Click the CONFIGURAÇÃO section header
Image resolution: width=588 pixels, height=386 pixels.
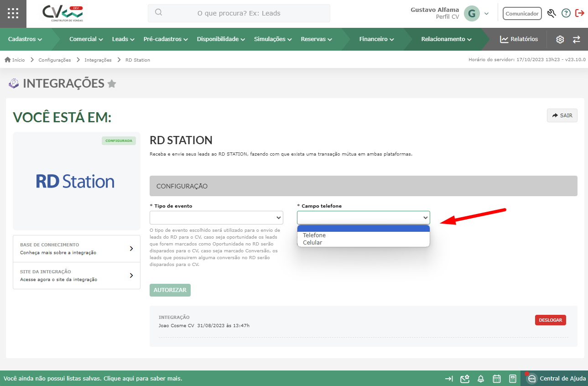[x=364, y=186]
